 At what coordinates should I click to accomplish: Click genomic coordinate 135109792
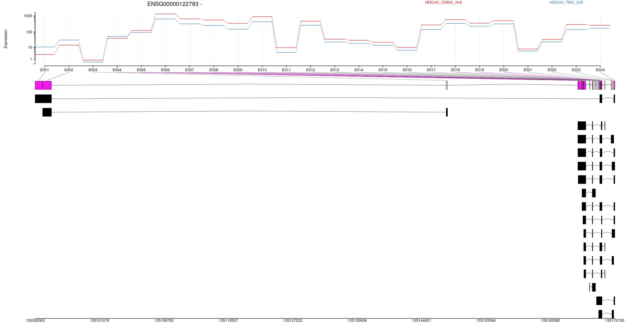point(164,321)
